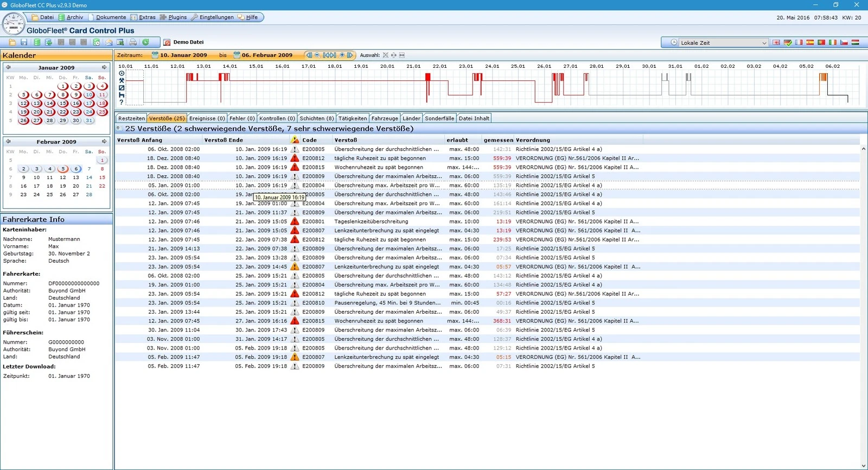Viewport: 868px width, 470px height.
Task: Click the Excel export toolbar icon
Action: coord(120,42)
